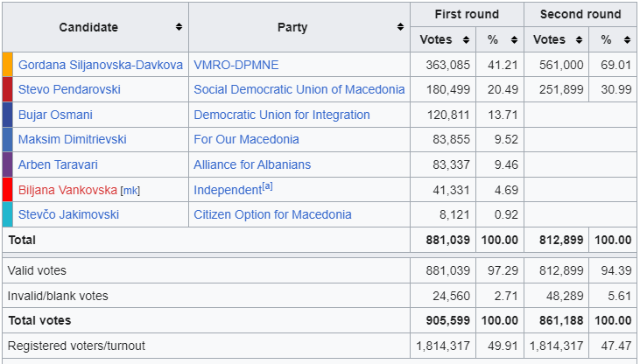The width and height of the screenshot is (640, 364).
Task: Sort by second round percentage arrows
Action: (627, 40)
